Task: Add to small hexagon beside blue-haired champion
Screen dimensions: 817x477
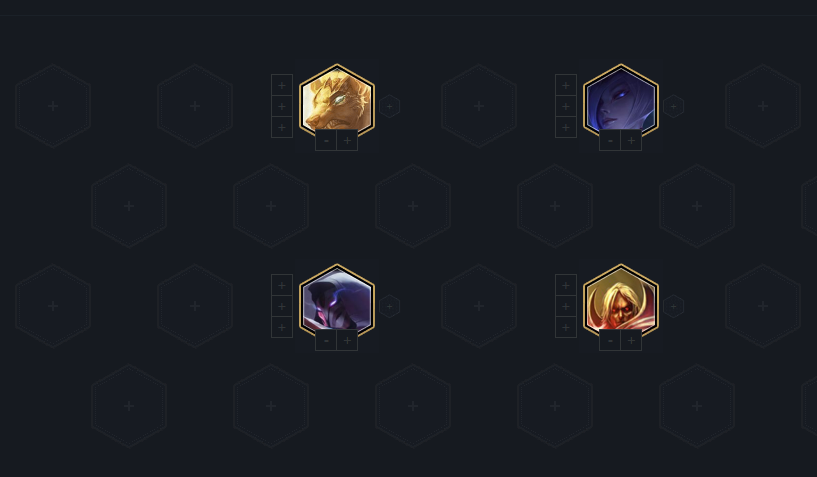Action: tap(673, 106)
